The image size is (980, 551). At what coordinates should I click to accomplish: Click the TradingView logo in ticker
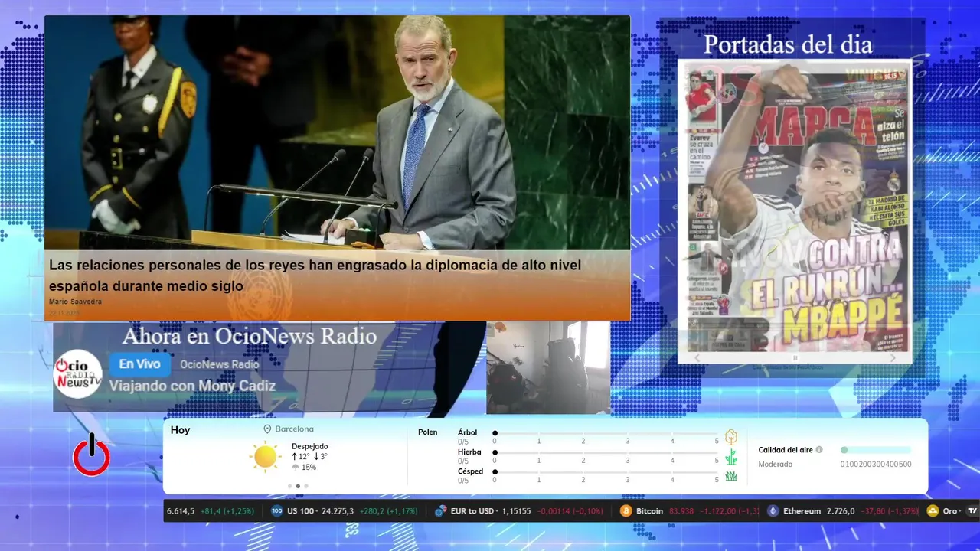(x=972, y=511)
